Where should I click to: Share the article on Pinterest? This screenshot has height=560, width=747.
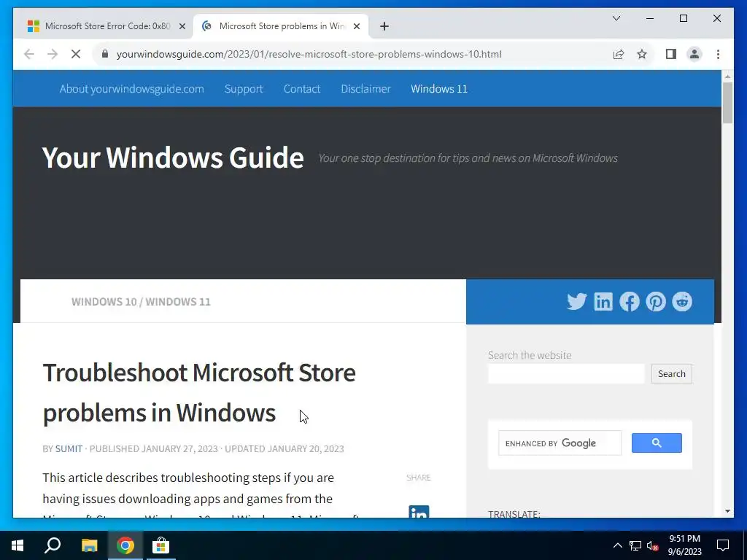click(x=656, y=301)
